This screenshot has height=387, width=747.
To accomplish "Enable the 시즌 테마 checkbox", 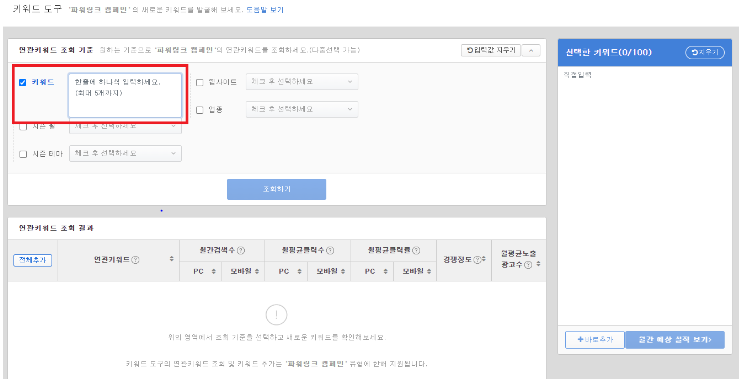I will pyautogui.click(x=23, y=154).
